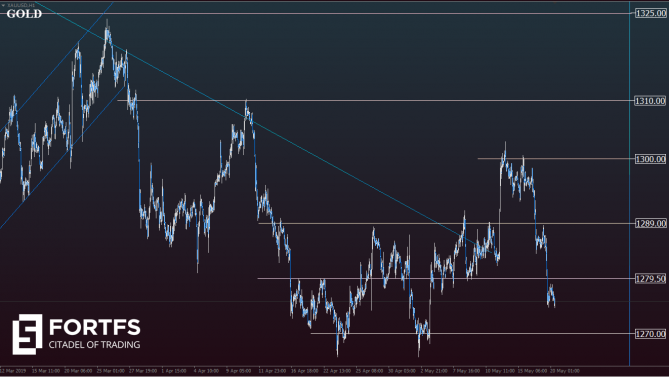Click the XAUUSD,H1 symbol label

(21, 5)
